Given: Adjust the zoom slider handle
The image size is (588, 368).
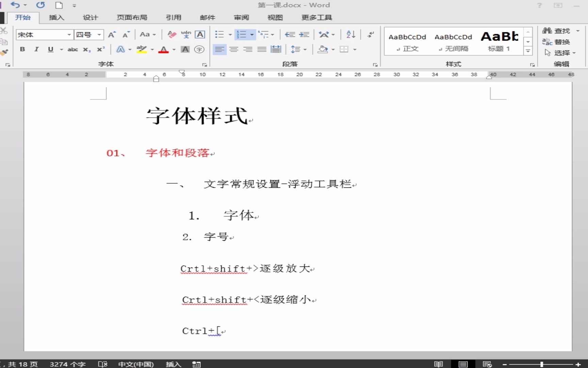Looking at the screenshot, I should tap(541, 364).
